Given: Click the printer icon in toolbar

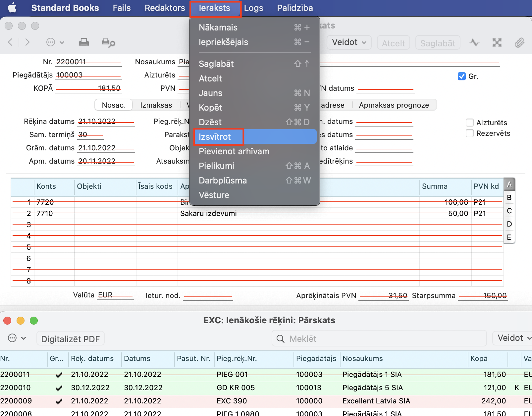Looking at the screenshot, I should (83, 42).
